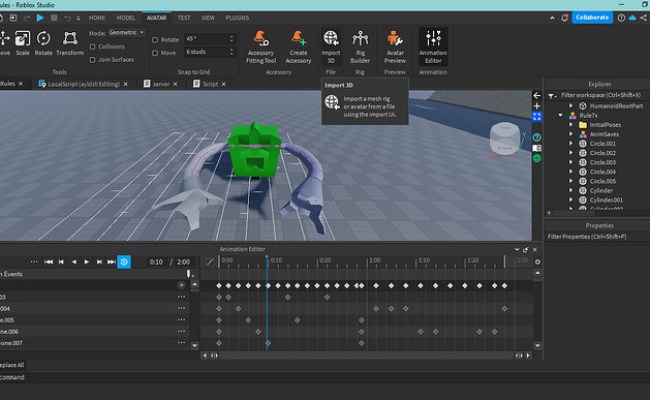Collapse the Rule7x tree node
650x400 pixels.
click(560, 115)
